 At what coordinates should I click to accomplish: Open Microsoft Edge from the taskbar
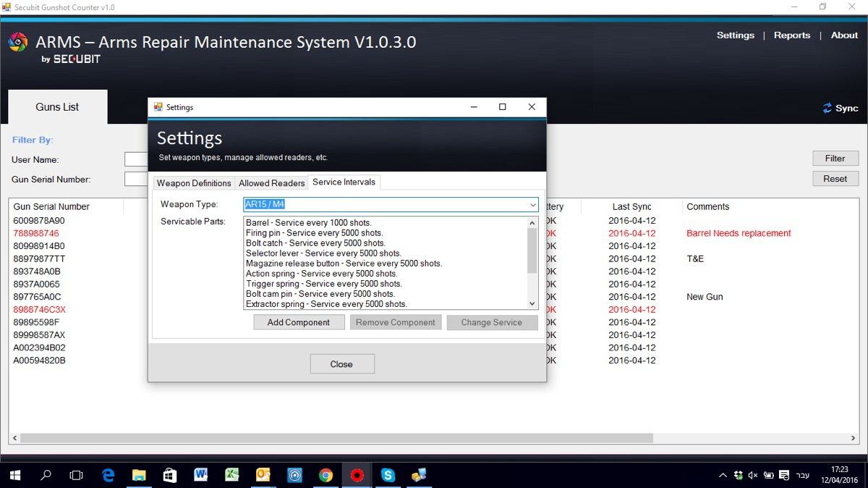tap(109, 475)
